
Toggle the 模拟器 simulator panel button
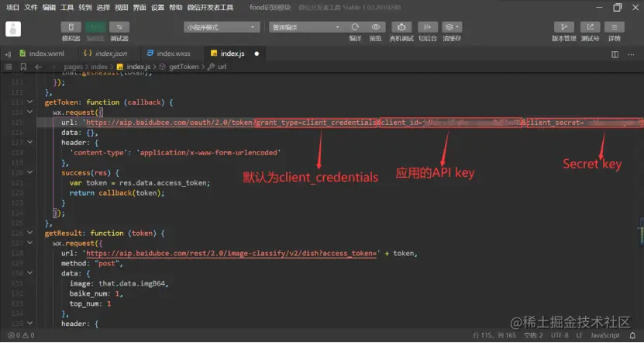point(71,27)
